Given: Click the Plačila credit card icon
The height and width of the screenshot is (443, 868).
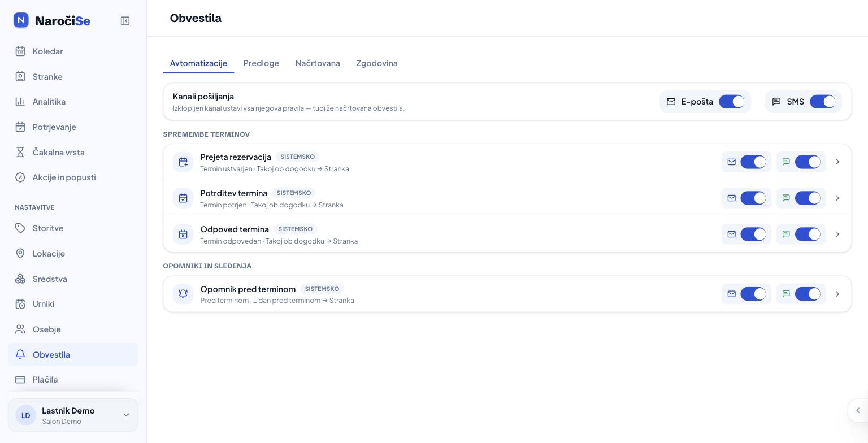Looking at the screenshot, I should point(20,380).
